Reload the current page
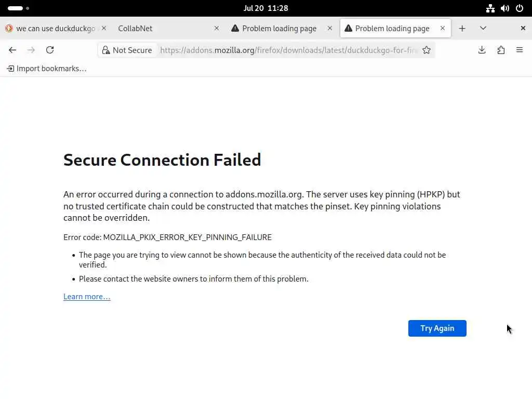Image resolution: width=532 pixels, height=399 pixels. pyautogui.click(x=50, y=50)
